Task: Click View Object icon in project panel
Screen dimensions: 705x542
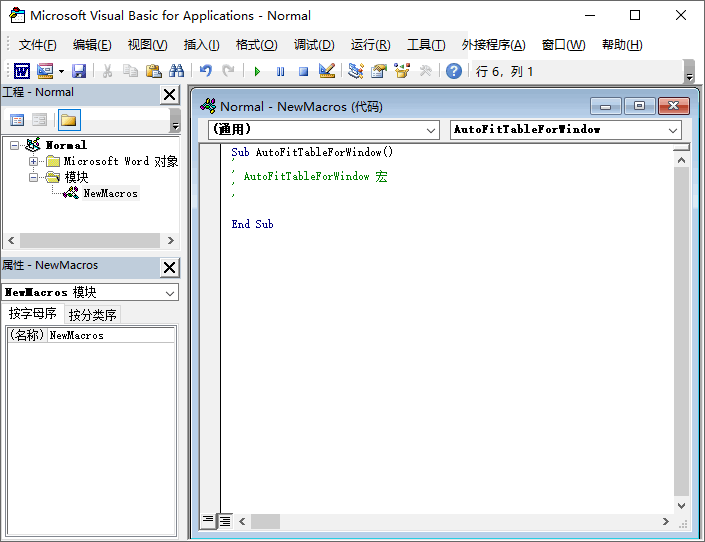Action: 40,120
